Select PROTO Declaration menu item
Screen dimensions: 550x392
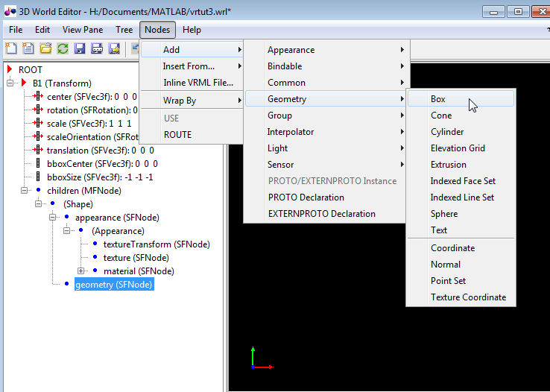pyautogui.click(x=326, y=197)
